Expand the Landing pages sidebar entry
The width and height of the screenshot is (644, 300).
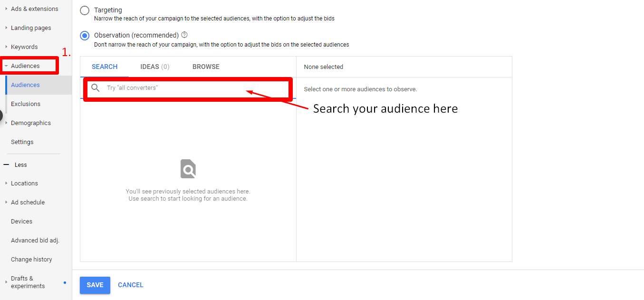tap(6, 28)
